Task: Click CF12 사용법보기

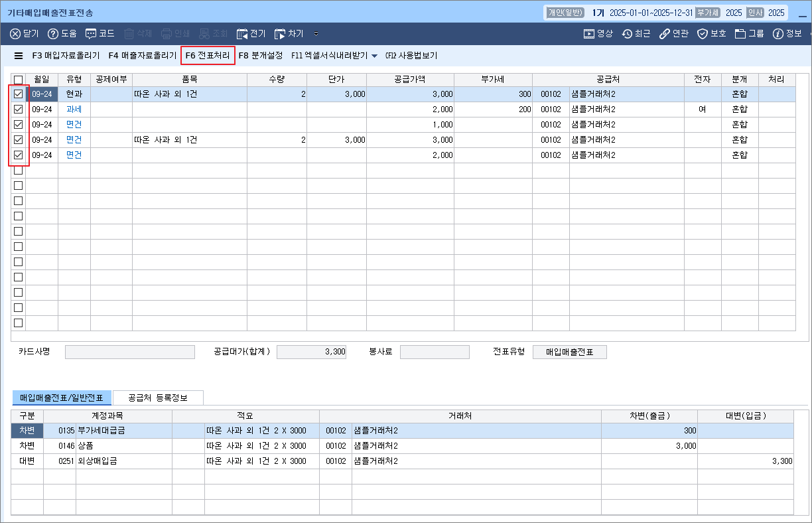Action: click(411, 56)
